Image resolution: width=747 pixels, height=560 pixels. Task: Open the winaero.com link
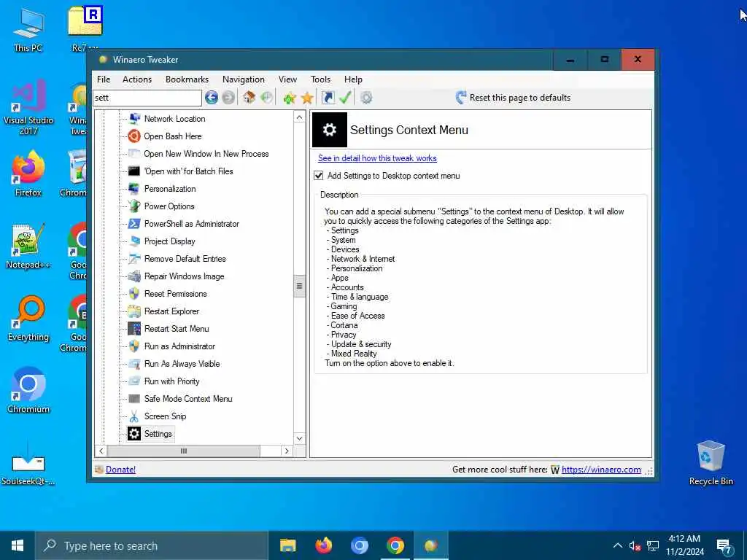point(601,470)
